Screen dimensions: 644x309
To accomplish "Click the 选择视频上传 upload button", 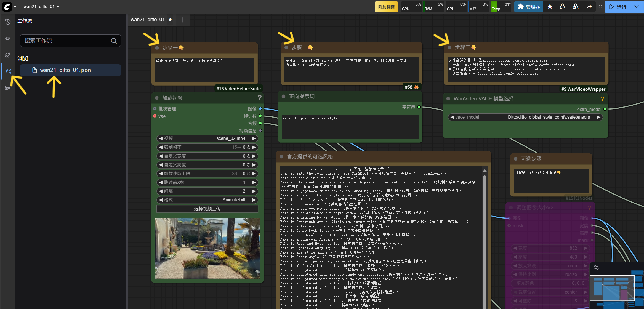I will click(207, 209).
